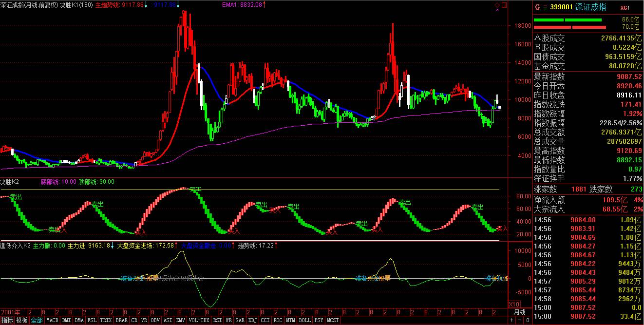Select the BOLL indicator tab
The width and height of the screenshot is (644, 325).
(305, 321)
